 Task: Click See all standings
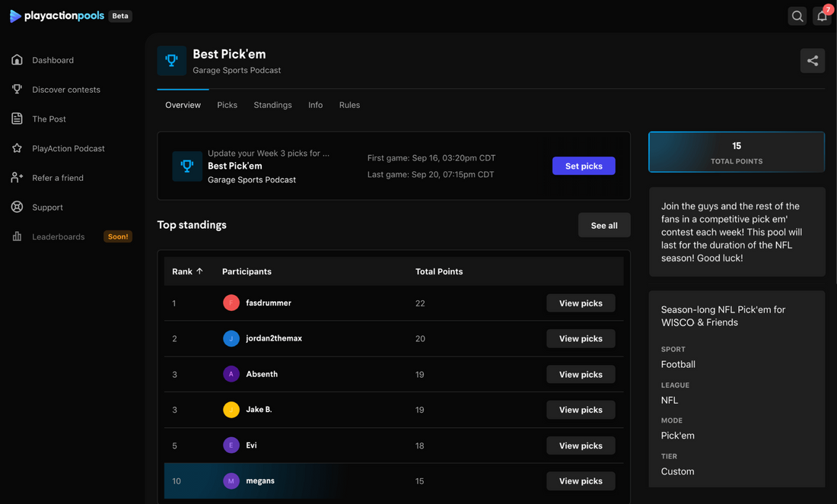click(603, 225)
